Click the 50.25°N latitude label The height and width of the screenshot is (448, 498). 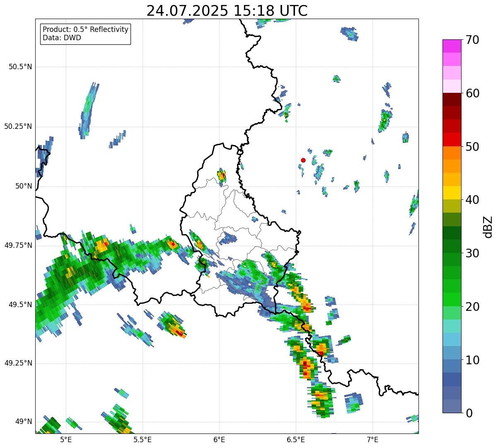18,126
